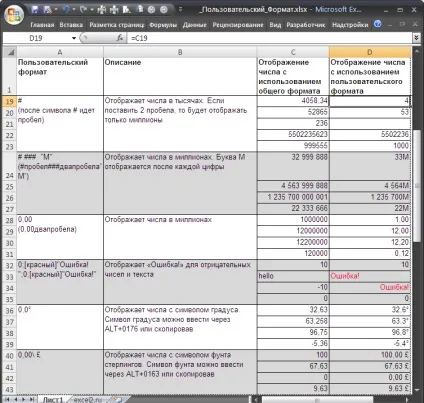Click the Name Box showing D19
The image size is (424, 403).
(36, 38)
